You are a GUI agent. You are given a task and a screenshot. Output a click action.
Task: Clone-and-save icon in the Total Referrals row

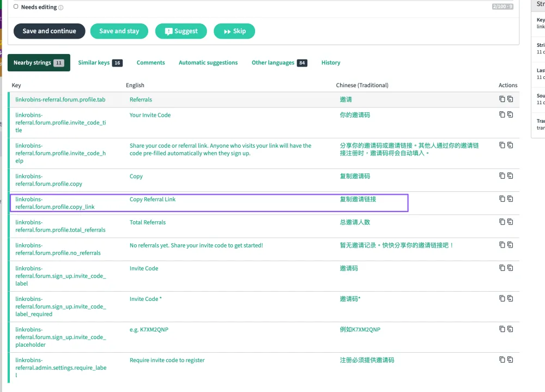pyautogui.click(x=510, y=221)
